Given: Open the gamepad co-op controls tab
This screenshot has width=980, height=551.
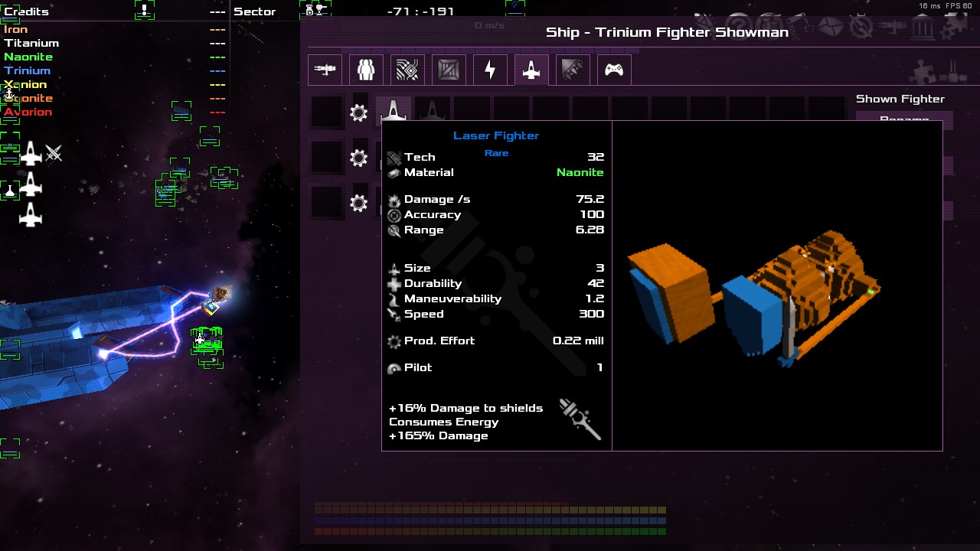Looking at the screenshot, I should 614,70.
